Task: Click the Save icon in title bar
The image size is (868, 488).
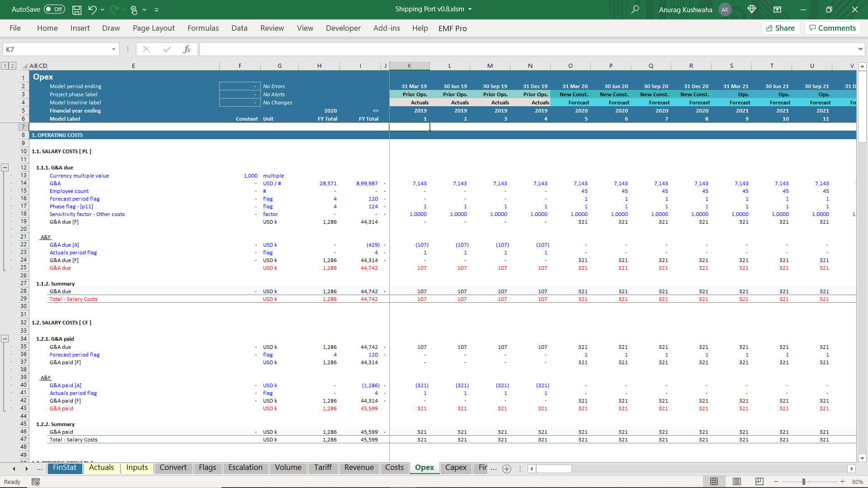Action: pos(77,9)
